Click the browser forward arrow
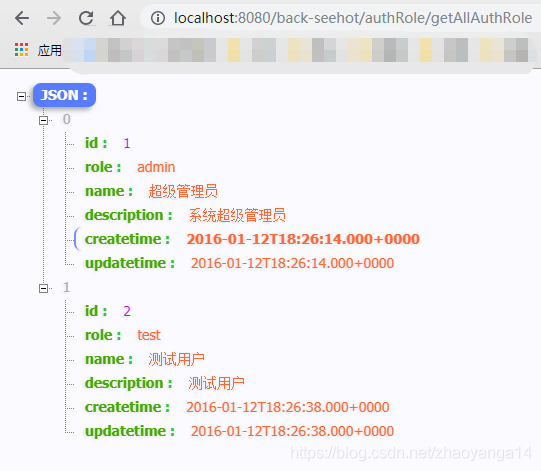 54,18
